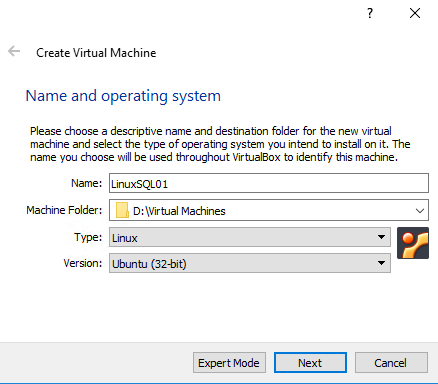Click the descriptive instructions paragraph
The width and height of the screenshot is (438, 384).
point(220,144)
